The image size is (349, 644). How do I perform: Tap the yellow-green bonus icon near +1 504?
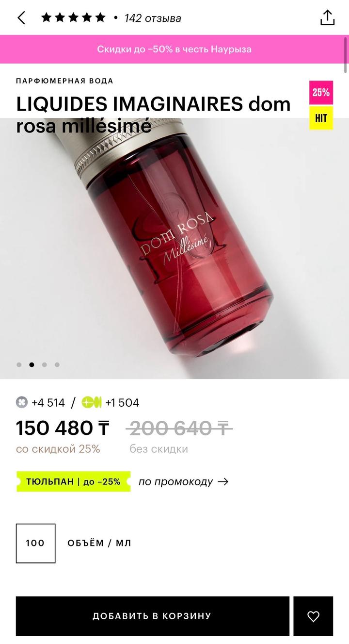pyautogui.click(x=92, y=402)
